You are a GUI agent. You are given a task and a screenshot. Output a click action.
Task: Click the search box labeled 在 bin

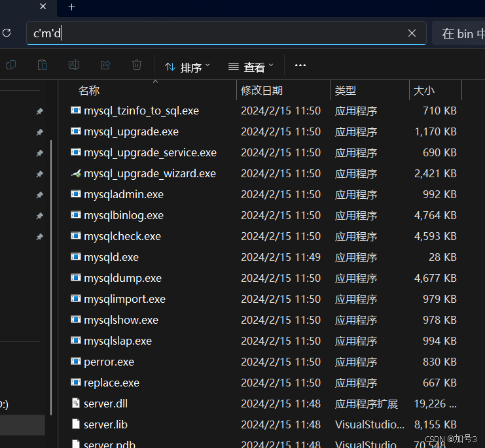(459, 33)
